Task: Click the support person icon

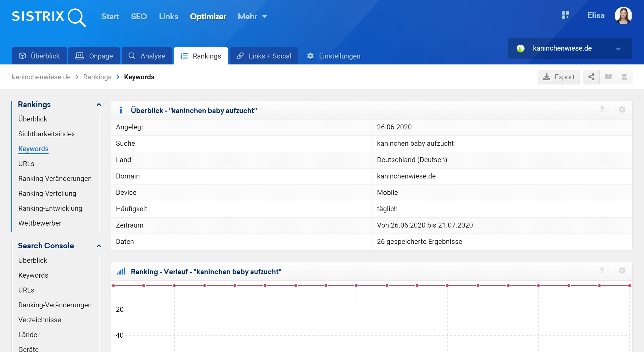Action: 624,77
